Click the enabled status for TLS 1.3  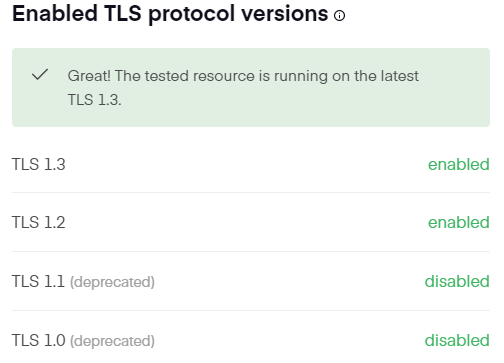click(459, 164)
